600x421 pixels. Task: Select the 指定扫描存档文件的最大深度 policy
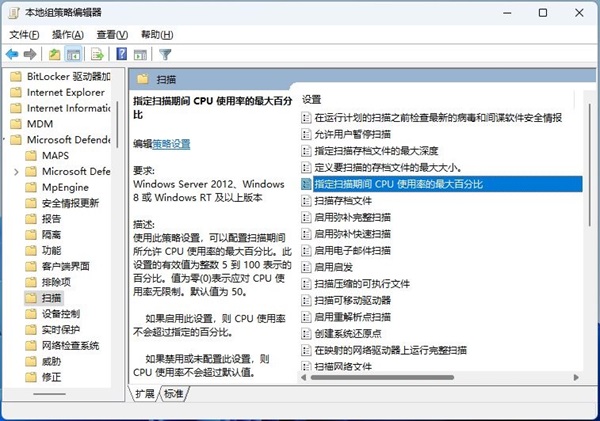tap(370, 151)
